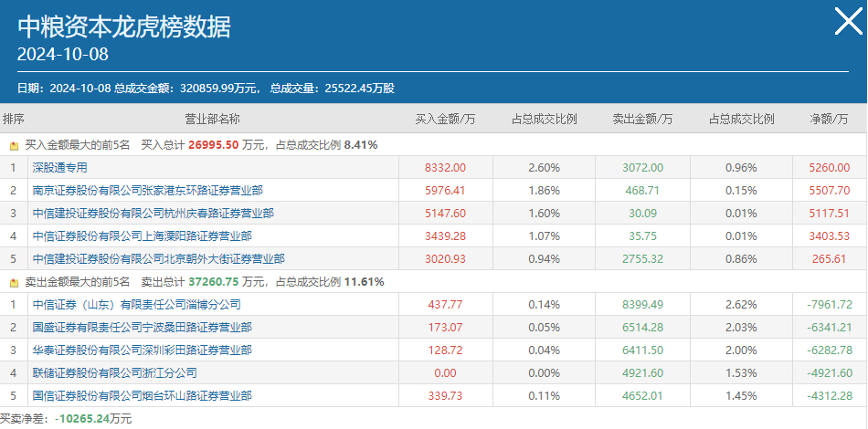Select sell amount 6411.50 cell
Screen dimensions: 868x429
point(642,350)
